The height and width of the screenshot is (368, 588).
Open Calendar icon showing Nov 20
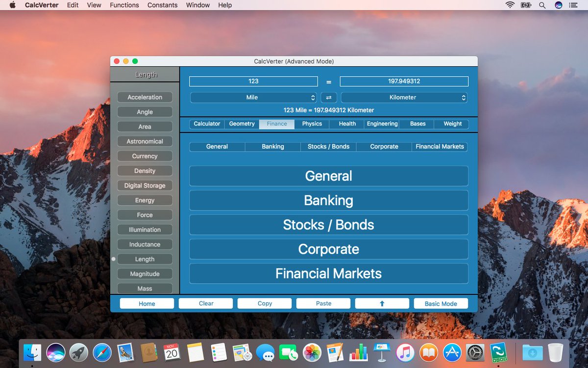(171, 352)
